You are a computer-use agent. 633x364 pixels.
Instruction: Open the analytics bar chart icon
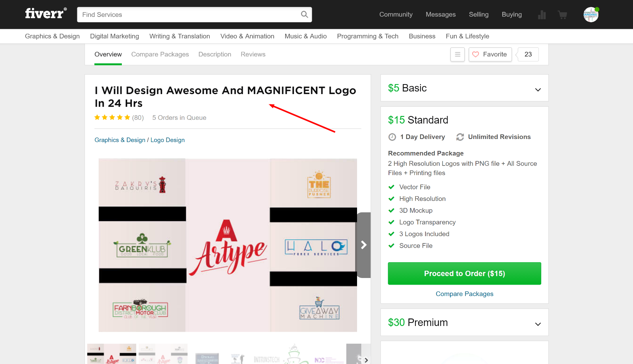click(x=542, y=15)
